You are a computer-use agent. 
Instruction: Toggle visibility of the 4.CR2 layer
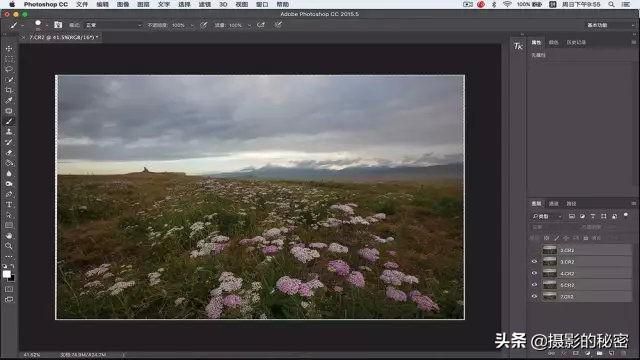click(x=534, y=273)
